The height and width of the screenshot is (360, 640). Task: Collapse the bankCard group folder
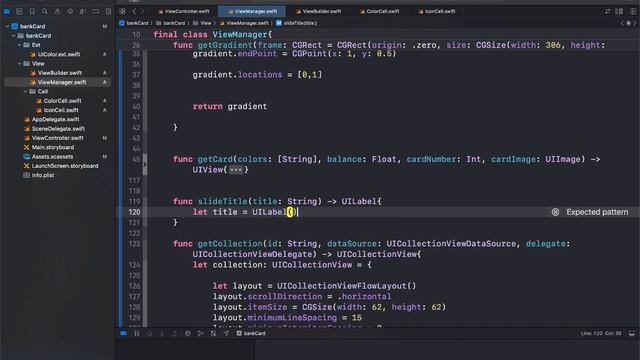tap(13, 36)
